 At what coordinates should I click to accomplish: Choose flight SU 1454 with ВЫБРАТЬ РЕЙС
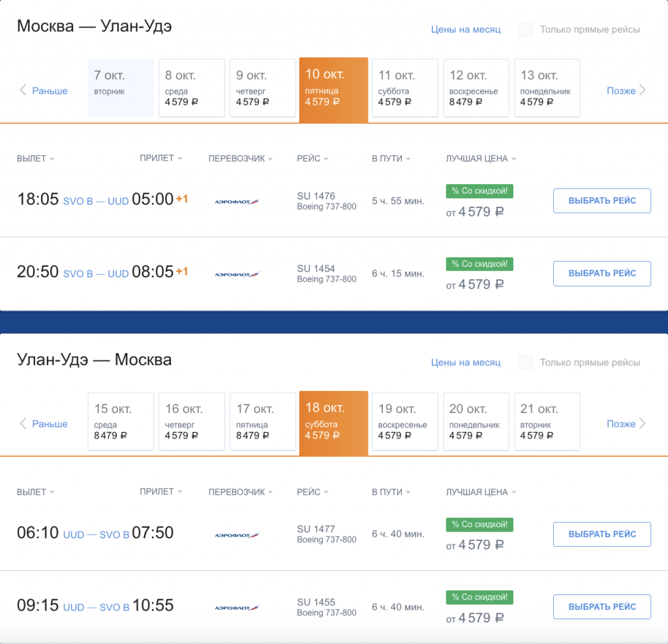coord(601,273)
